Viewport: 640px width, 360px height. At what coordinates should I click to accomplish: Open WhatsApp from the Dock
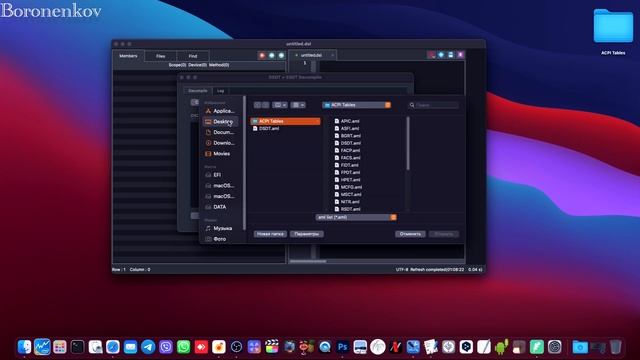coord(184,347)
